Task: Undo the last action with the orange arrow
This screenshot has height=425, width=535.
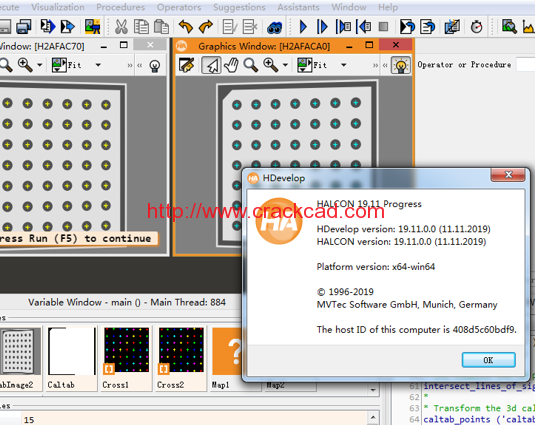Action: (x=186, y=27)
